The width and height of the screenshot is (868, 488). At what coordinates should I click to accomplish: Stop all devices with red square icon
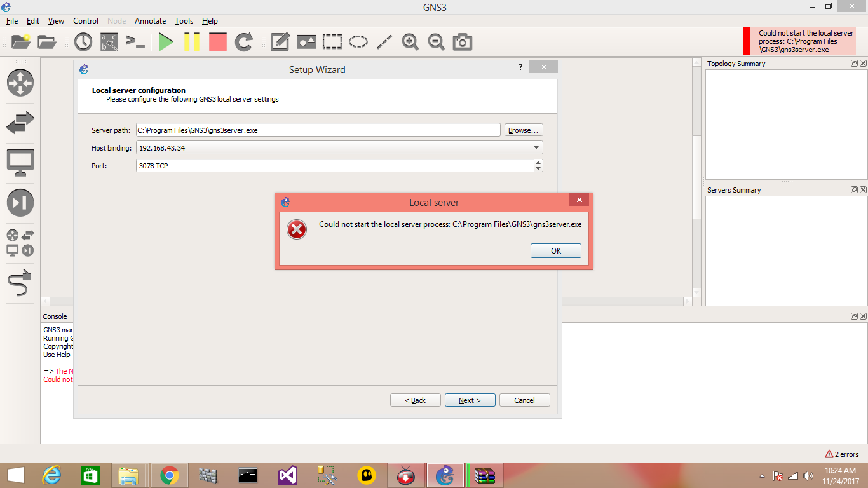tap(218, 42)
